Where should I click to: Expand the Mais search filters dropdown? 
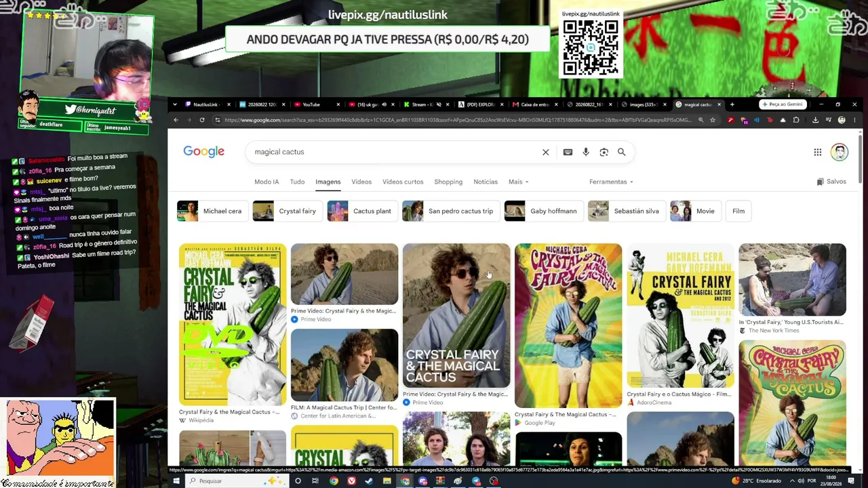click(x=518, y=182)
